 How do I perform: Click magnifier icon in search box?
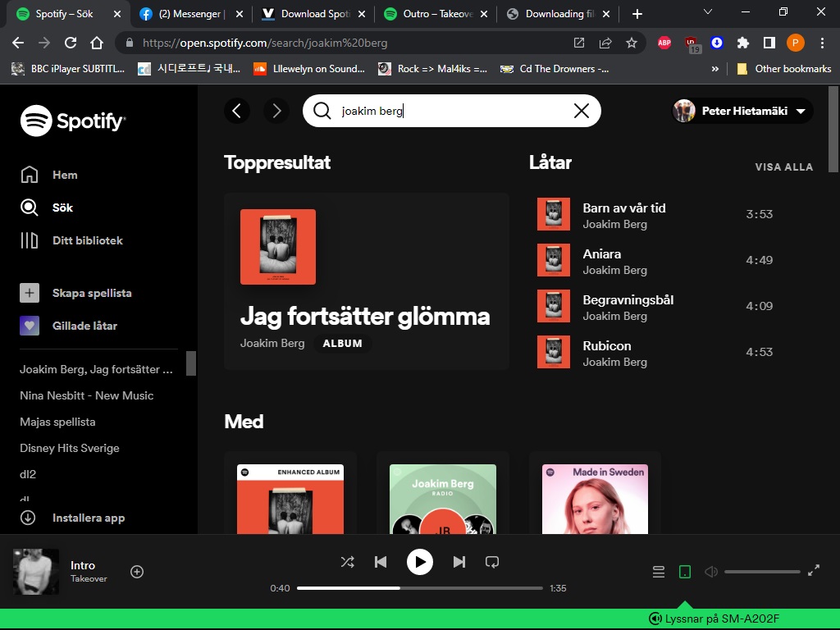click(x=322, y=111)
